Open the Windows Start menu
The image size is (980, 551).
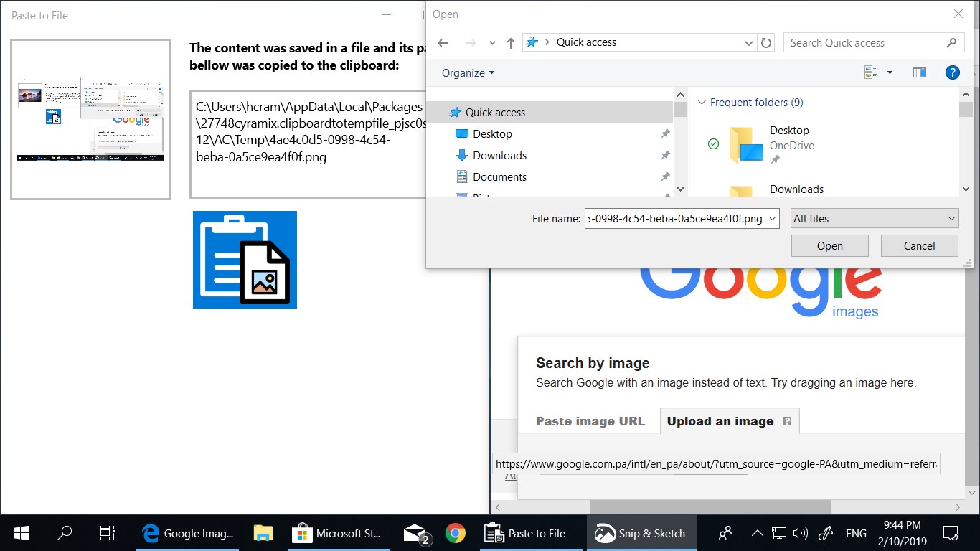pos(22,533)
